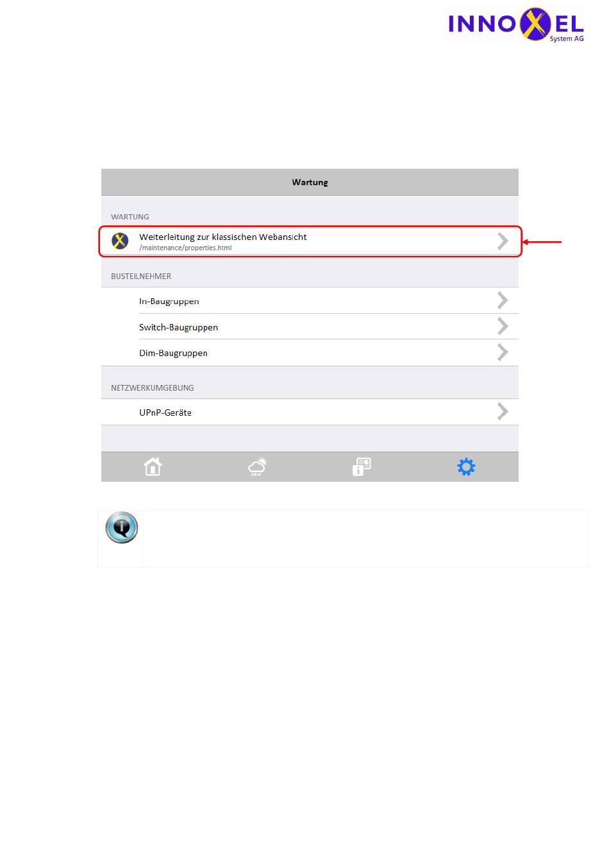Expand the Weiterleitung row chevron
Image resolution: width=609 pixels, height=868 pixels.
[503, 241]
